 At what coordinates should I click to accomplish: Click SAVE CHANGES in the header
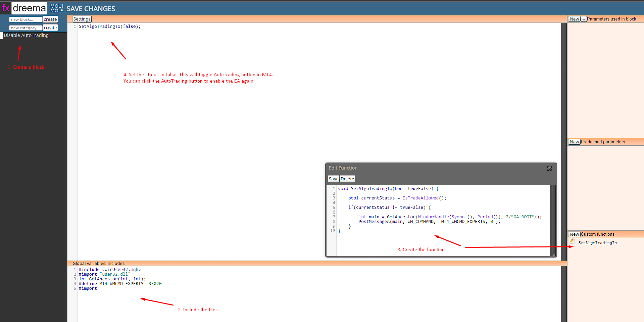pos(91,9)
